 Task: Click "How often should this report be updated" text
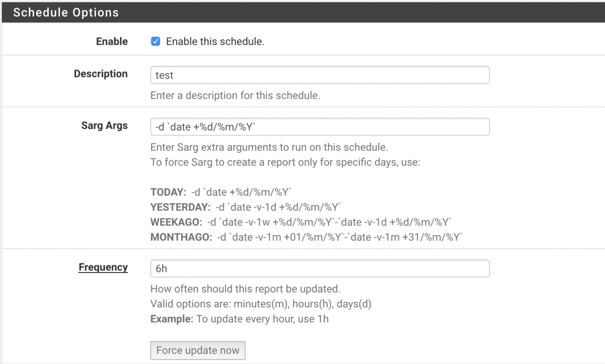[245, 289]
